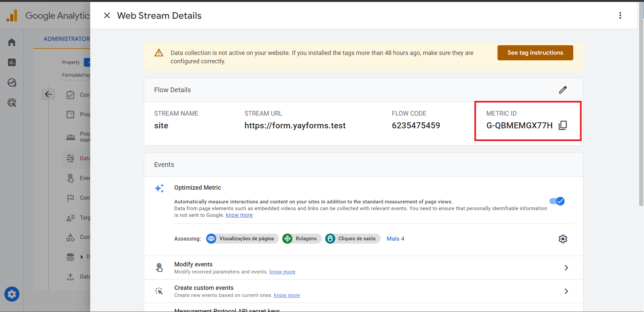Copy the Metric ID G-QBMEMGX77H
The width and height of the screenshot is (644, 312).
[x=563, y=125]
